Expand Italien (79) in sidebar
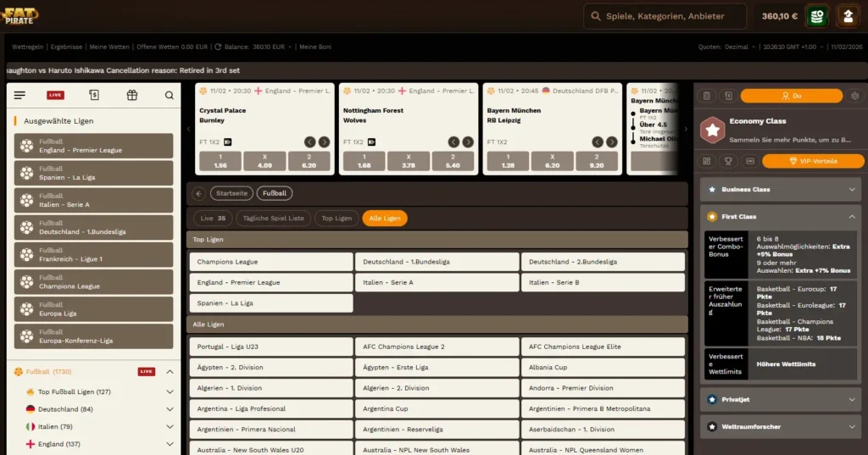 pyautogui.click(x=170, y=427)
